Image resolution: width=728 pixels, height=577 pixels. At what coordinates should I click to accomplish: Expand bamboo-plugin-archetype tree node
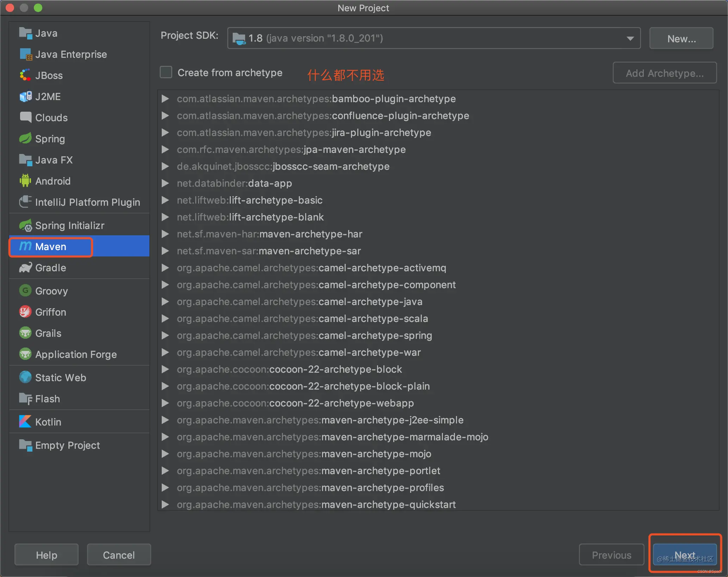coord(165,99)
